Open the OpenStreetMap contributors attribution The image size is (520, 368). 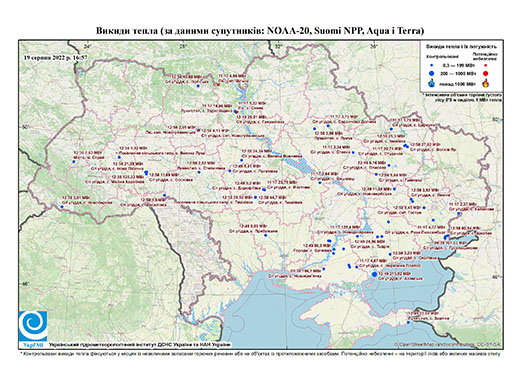[x=447, y=344]
